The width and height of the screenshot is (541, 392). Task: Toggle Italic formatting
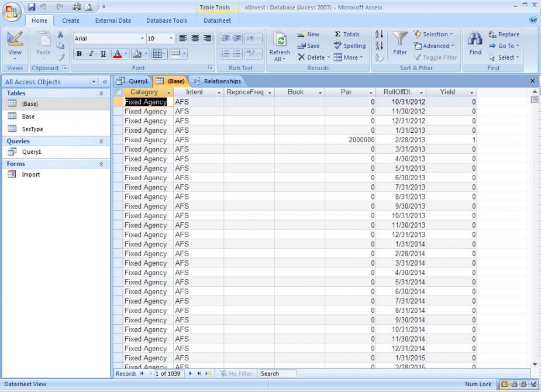91,53
